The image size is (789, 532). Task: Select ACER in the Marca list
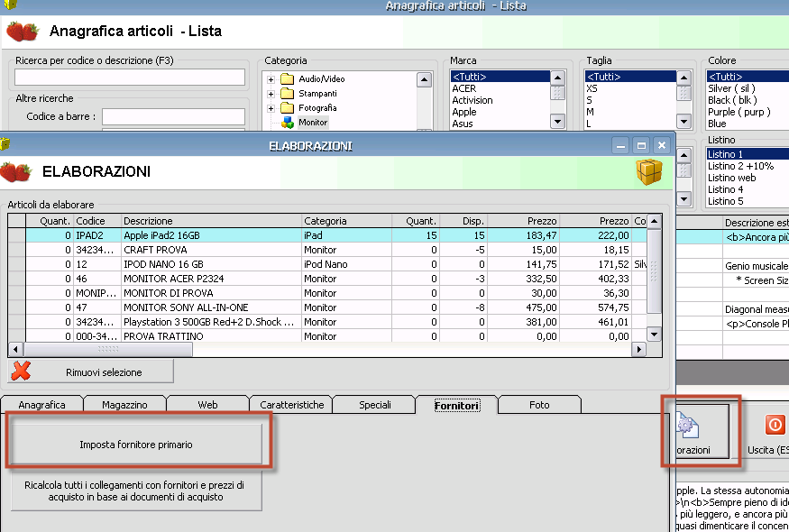coord(500,88)
